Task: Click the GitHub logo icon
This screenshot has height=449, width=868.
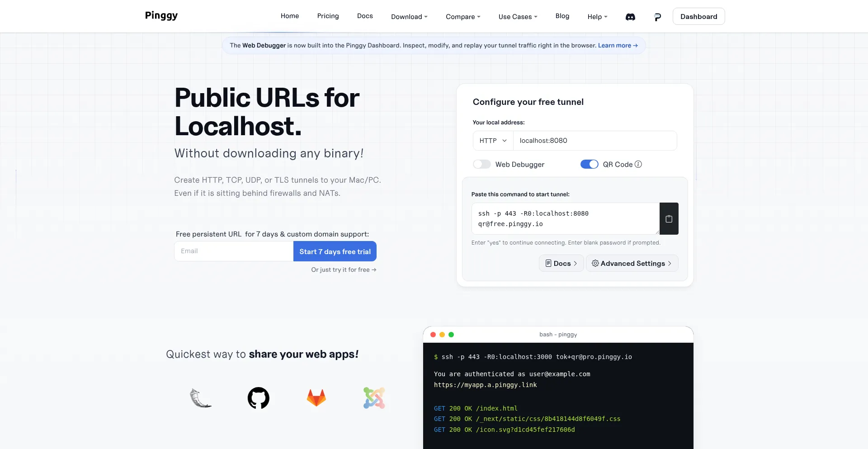Action: point(259,398)
